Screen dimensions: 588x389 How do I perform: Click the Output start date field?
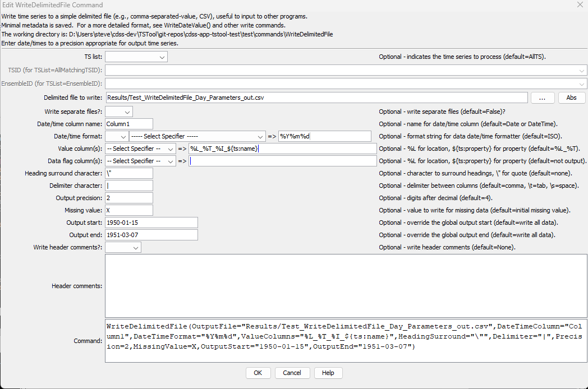151,223
